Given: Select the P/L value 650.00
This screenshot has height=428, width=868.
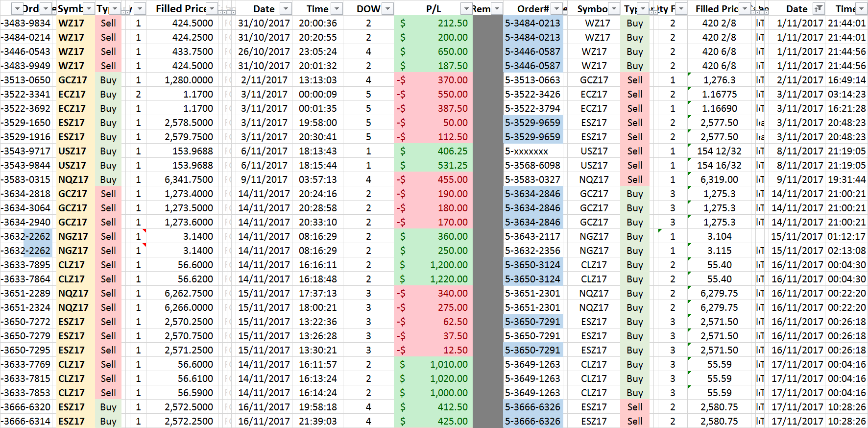Looking at the screenshot, I should click(x=434, y=51).
